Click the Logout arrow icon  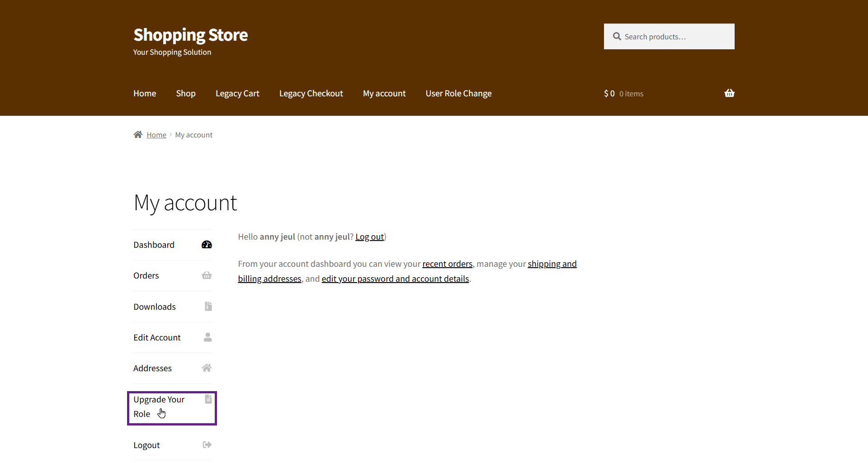pyautogui.click(x=207, y=445)
